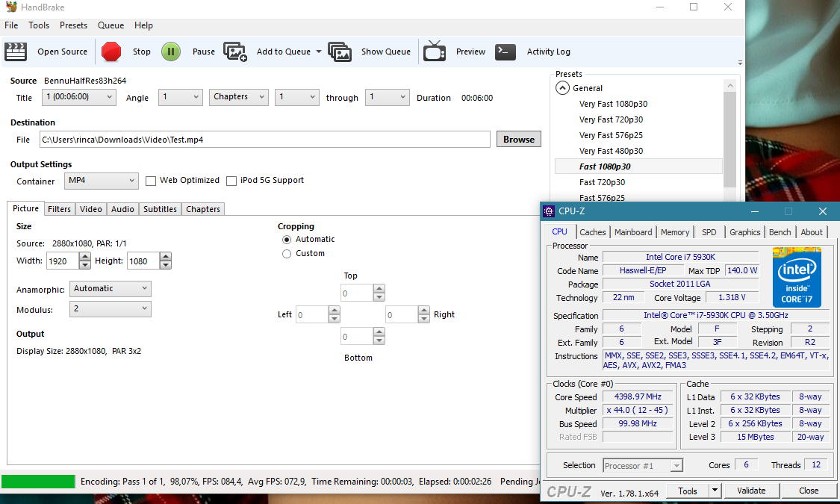Switch to the Chapters tab
The height and width of the screenshot is (504, 840).
(203, 209)
